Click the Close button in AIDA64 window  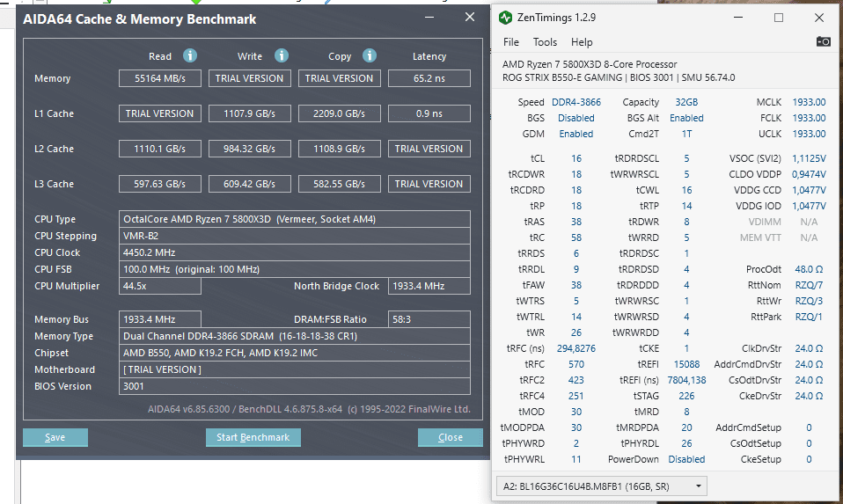(450, 437)
